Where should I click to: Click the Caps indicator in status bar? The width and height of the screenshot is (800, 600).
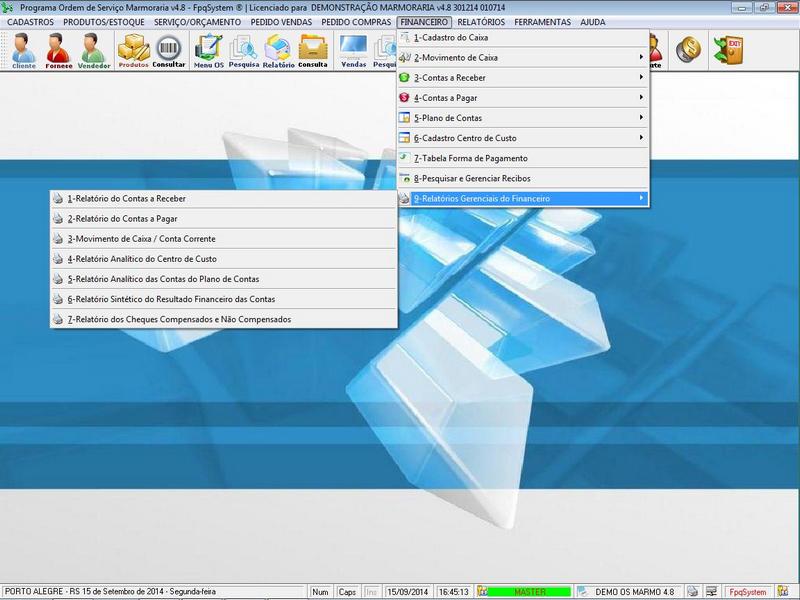point(347,592)
